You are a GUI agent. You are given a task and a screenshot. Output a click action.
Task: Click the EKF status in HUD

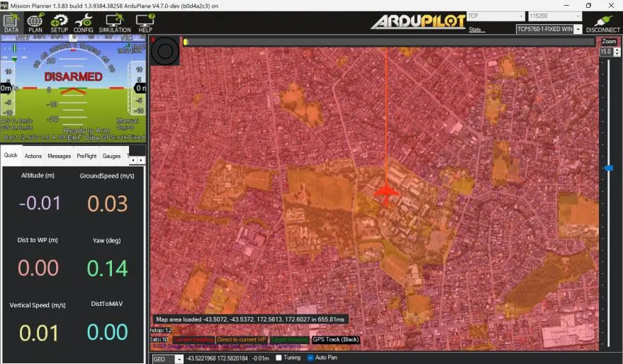(74, 137)
